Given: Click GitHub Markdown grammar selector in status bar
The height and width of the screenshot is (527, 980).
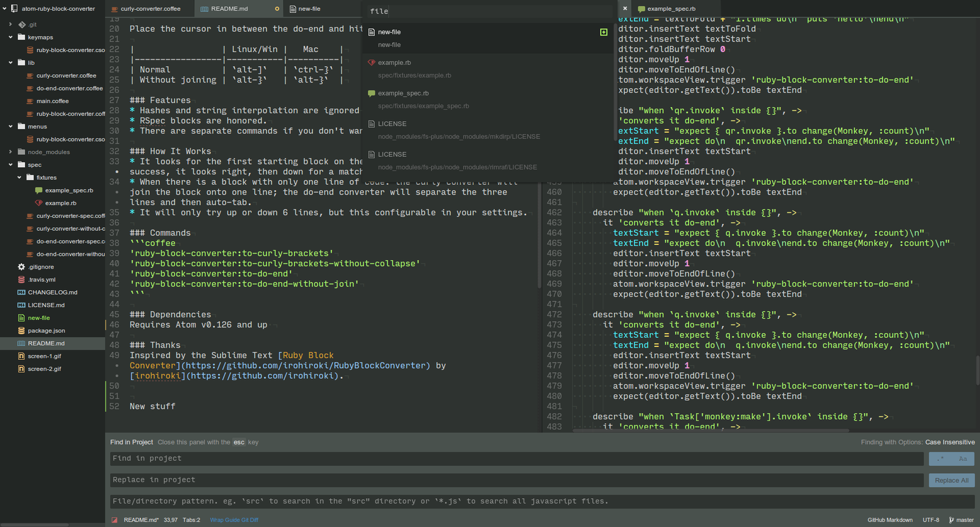Looking at the screenshot, I should tap(890, 520).
